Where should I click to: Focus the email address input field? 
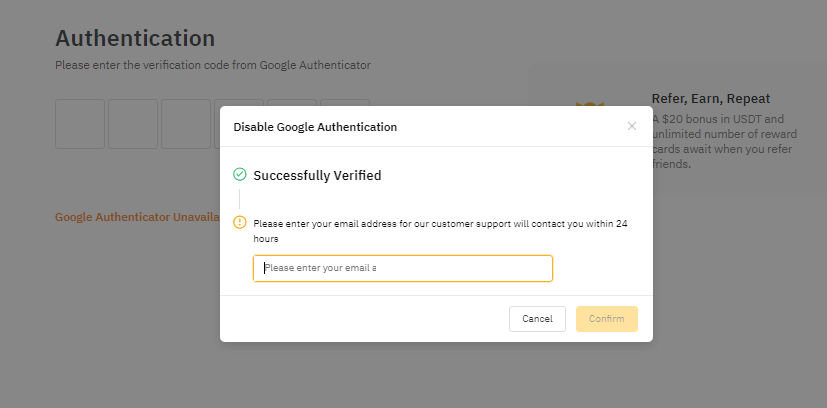pos(402,268)
